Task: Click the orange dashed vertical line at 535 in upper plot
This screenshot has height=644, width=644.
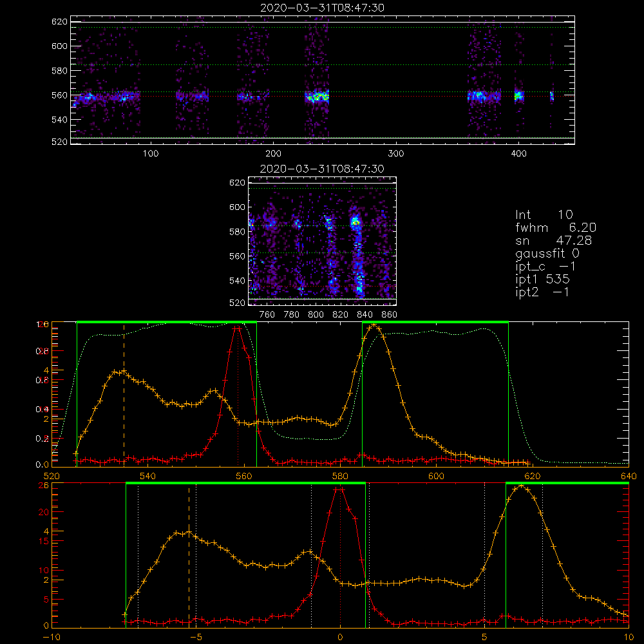Action: tap(124, 394)
